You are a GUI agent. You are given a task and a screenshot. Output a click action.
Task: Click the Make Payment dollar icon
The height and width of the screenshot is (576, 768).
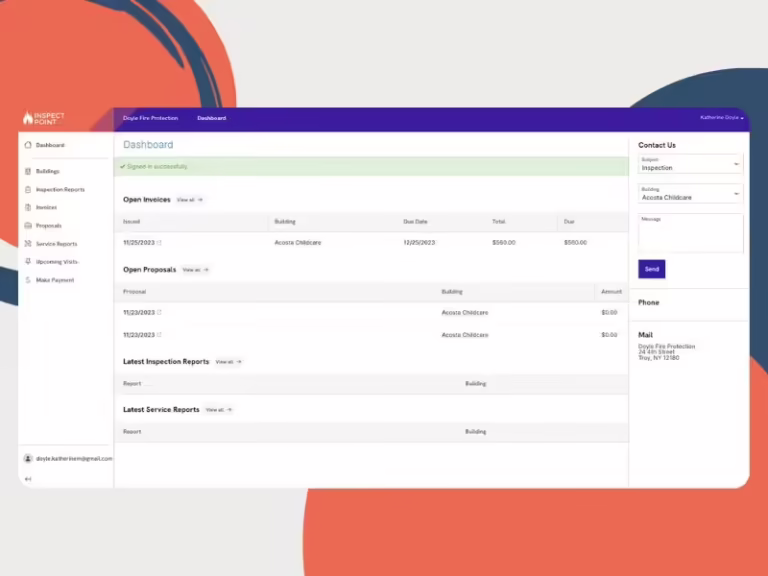pyautogui.click(x=28, y=280)
